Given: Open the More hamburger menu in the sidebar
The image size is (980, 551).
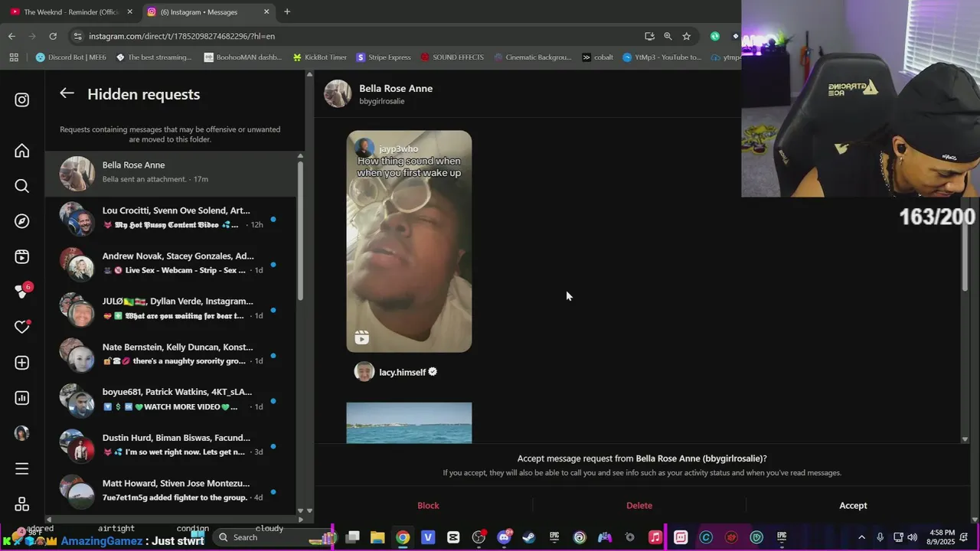Looking at the screenshot, I should click(x=22, y=468).
